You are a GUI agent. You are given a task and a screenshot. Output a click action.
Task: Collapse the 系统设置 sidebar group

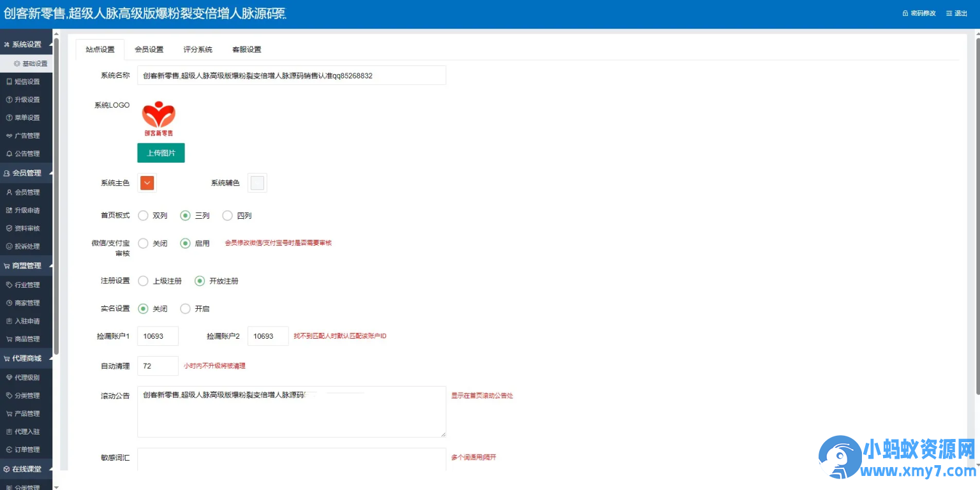[26, 44]
